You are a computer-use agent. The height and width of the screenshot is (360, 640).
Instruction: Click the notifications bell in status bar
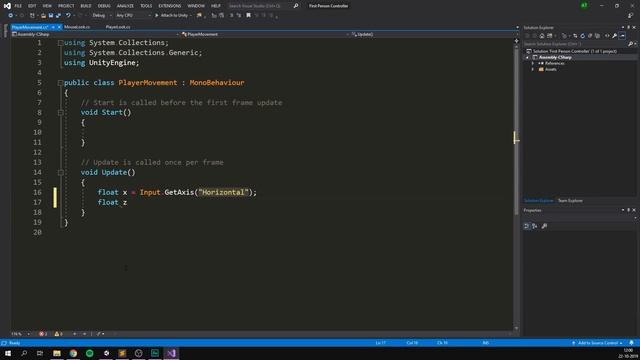(631, 343)
